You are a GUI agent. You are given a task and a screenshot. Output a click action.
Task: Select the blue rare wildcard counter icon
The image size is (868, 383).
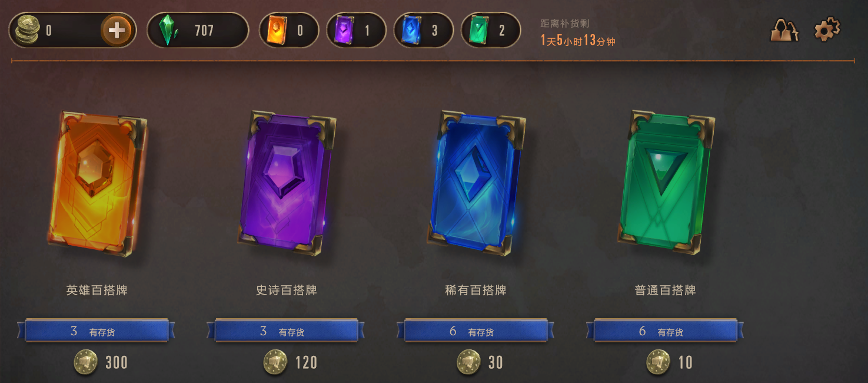click(x=411, y=30)
